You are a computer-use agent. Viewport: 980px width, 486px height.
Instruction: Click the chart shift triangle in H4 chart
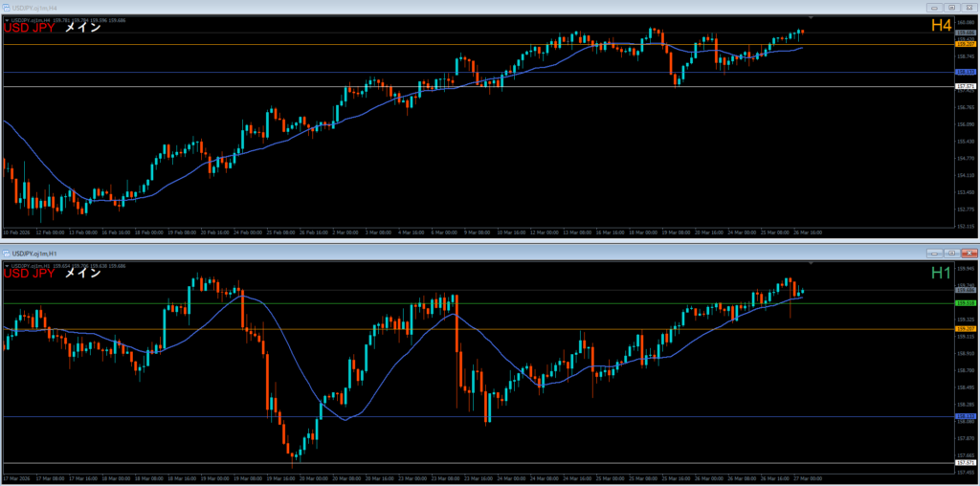click(x=812, y=17)
